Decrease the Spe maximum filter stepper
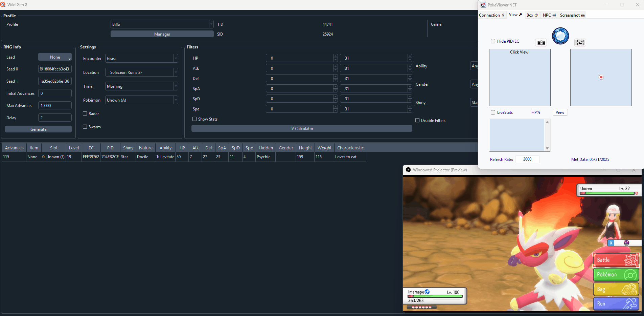 [x=410, y=111]
